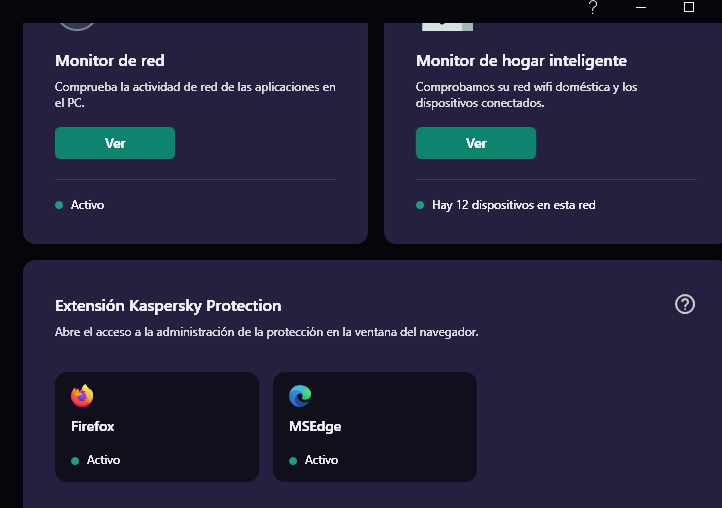Minimize the Kaspersky window

click(641, 7)
